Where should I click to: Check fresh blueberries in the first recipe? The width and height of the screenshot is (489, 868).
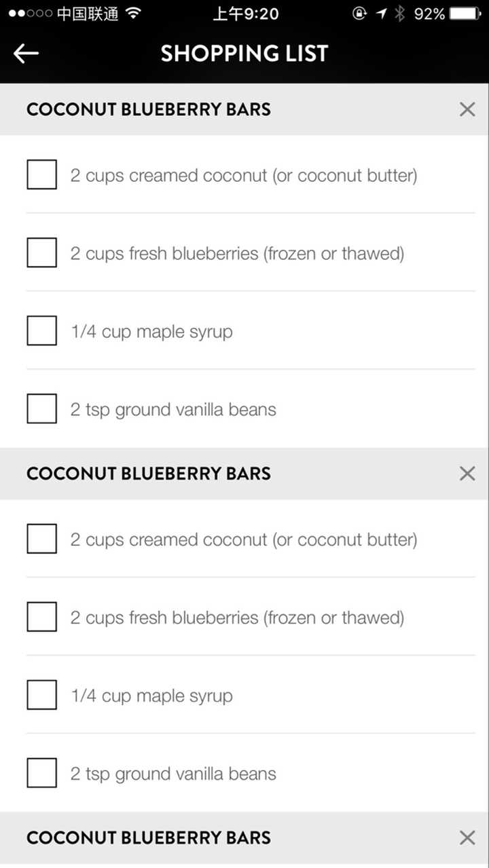[41, 252]
